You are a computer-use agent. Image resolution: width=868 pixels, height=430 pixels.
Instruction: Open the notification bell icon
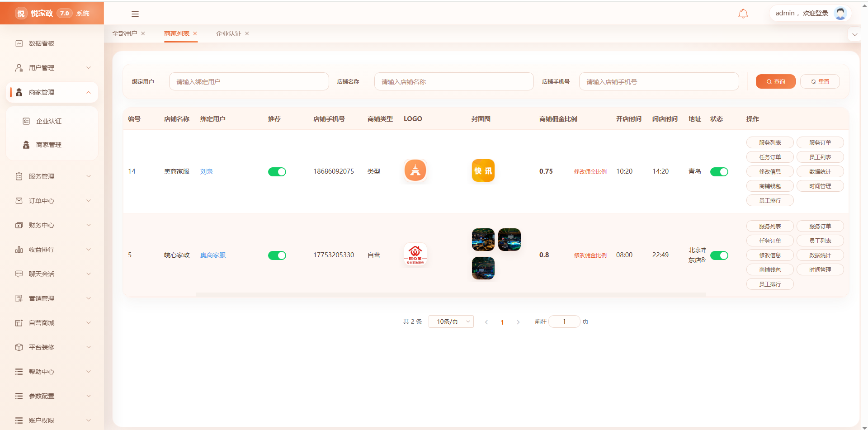tap(743, 14)
